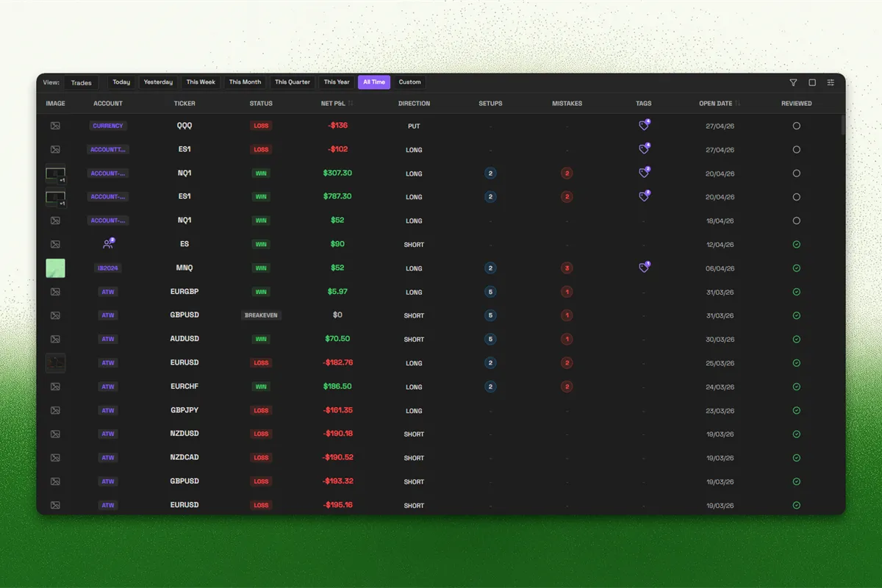This screenshot has width=882, height=588.
Task: Click image placeholder icon in NZDCAD row
Action: point(55,458)
